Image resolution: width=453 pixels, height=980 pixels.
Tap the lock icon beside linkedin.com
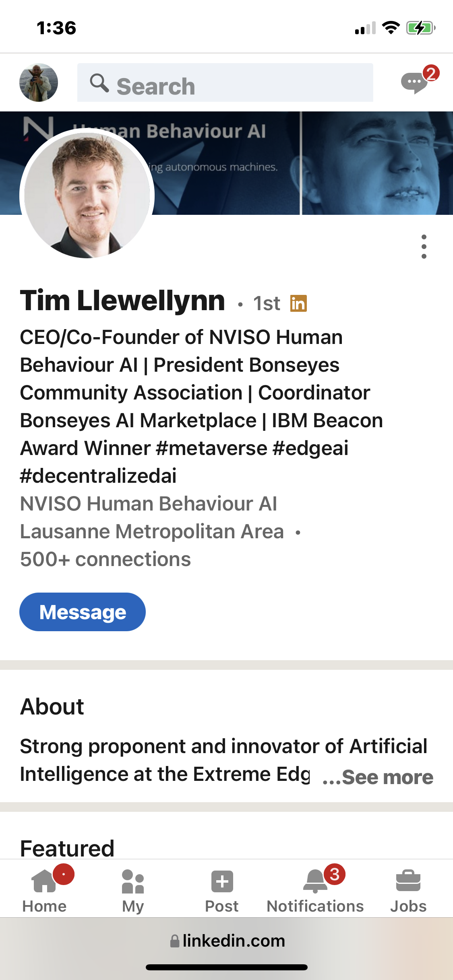pyautogui.click(x=174, y=941)
